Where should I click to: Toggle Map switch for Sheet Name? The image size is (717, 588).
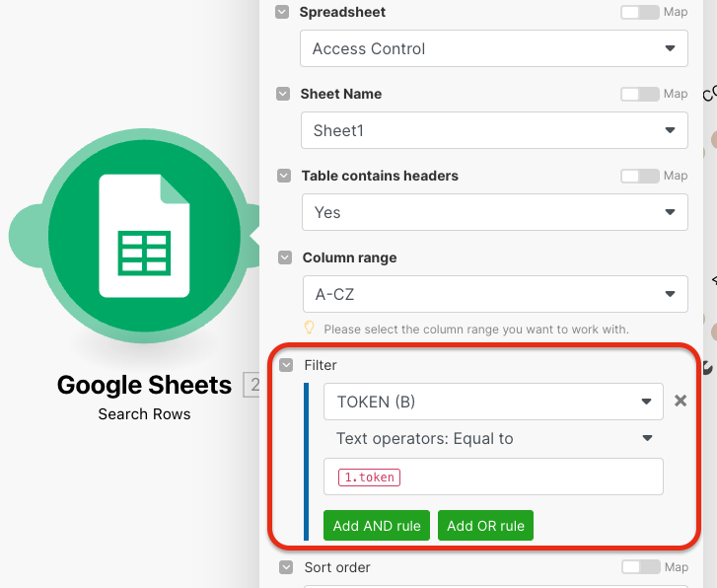click(640, 94)
